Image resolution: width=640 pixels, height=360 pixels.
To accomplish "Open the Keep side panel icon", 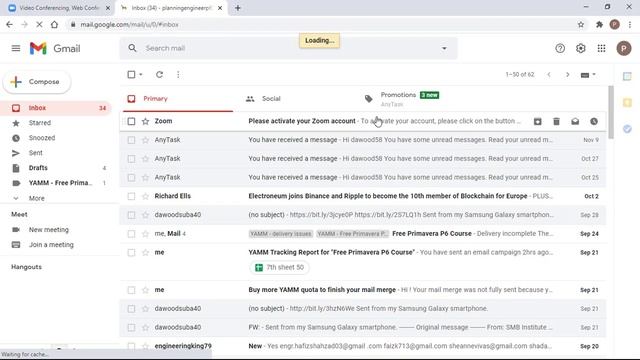I will 627,102.
